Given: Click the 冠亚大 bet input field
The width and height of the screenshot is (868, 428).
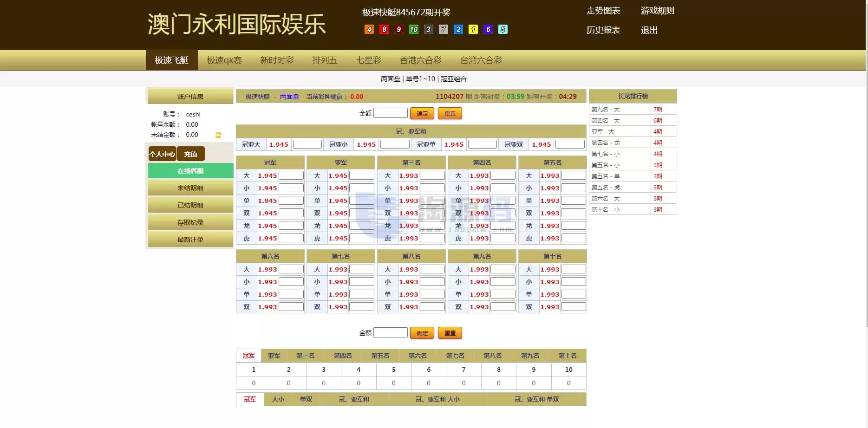Looking at the screenshot, I should pos(307,144).
